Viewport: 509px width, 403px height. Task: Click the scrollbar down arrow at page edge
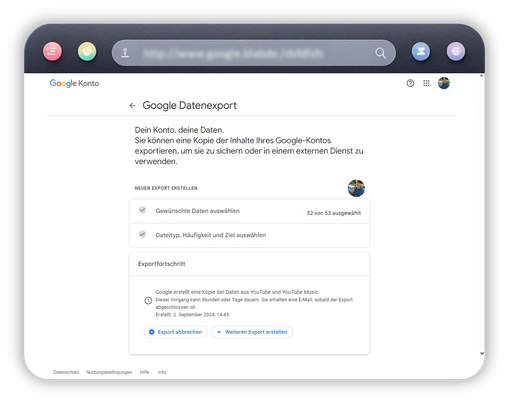[x=482, y=353]
